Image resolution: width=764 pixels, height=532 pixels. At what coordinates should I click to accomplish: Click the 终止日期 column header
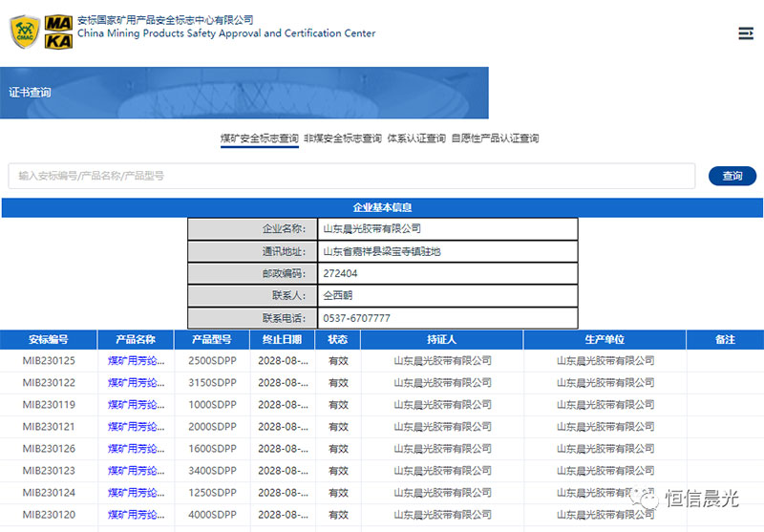pos(282,339)
